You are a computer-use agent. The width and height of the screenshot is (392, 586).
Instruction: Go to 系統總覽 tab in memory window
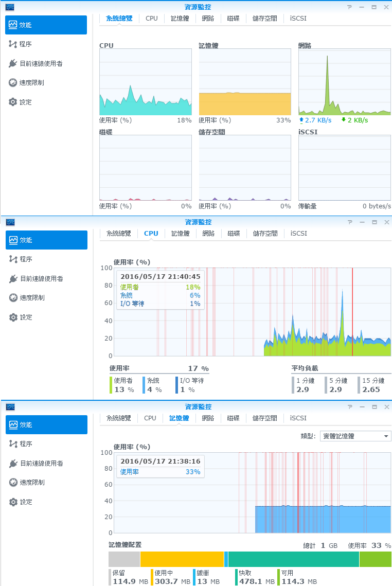tap(119, 418)
